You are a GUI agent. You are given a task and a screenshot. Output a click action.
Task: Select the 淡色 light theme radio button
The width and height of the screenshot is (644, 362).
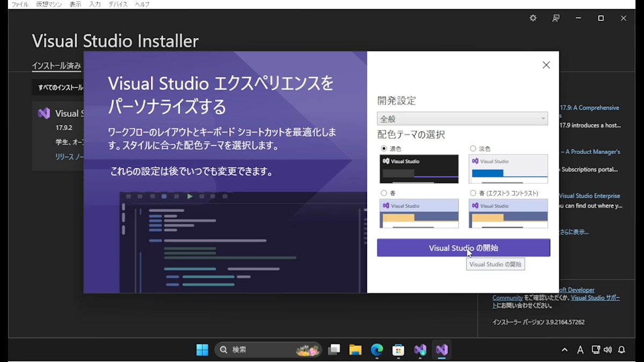(x=473, y=148)
